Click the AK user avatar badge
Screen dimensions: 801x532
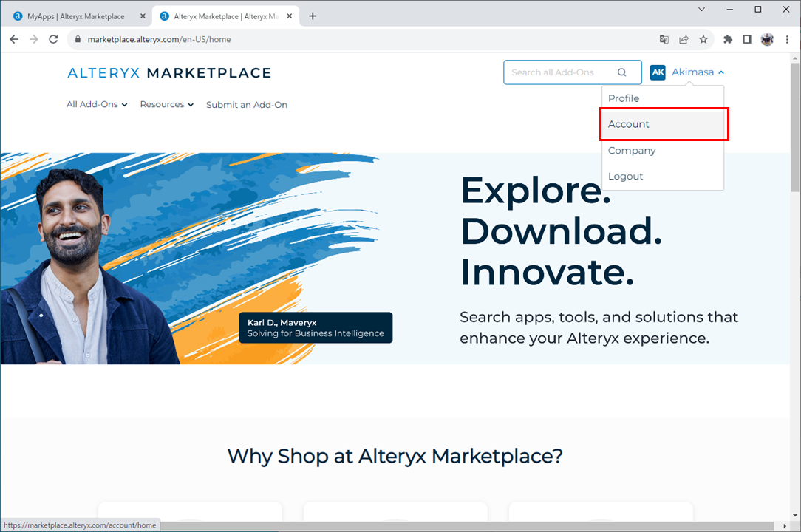pyautogui.click(x=658, y=72)
